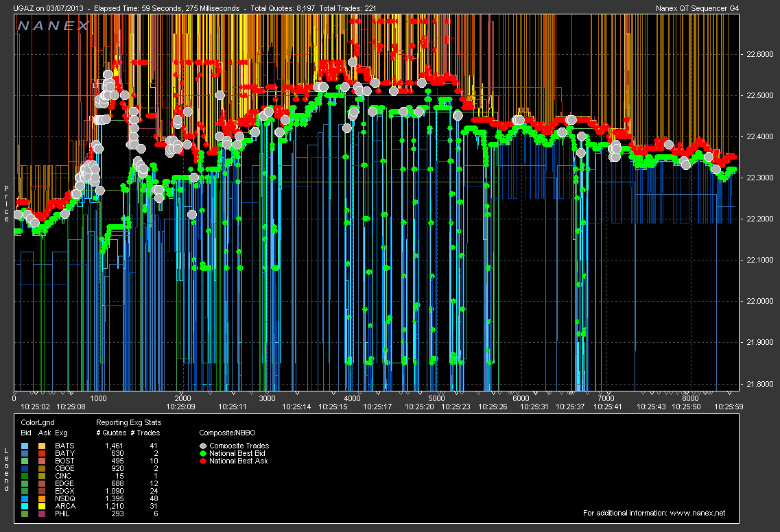Click the 22.0000 price axis label
This screenshot has width=780, height=532.
(x=760, y=301)
